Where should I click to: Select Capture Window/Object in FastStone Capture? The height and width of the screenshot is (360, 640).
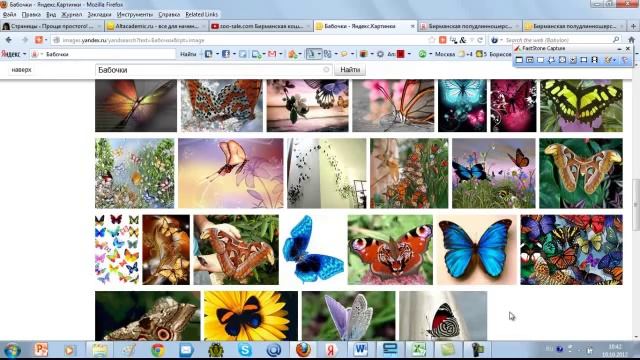(x=530, y=60)
